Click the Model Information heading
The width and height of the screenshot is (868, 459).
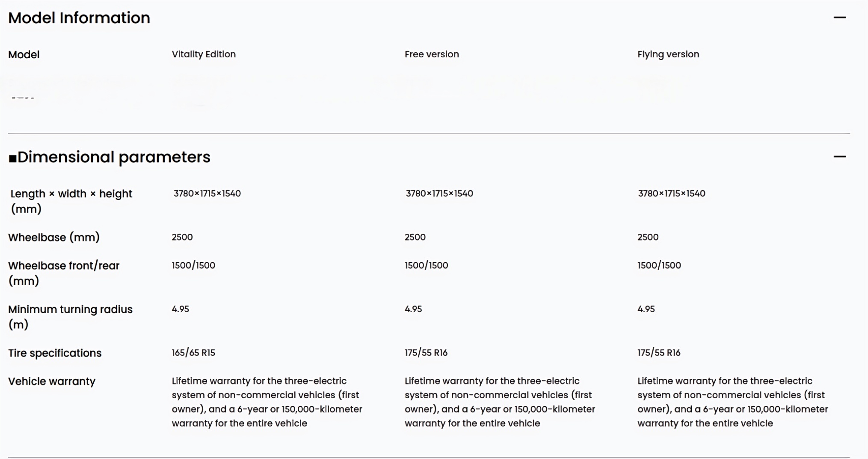coord(79,18)
